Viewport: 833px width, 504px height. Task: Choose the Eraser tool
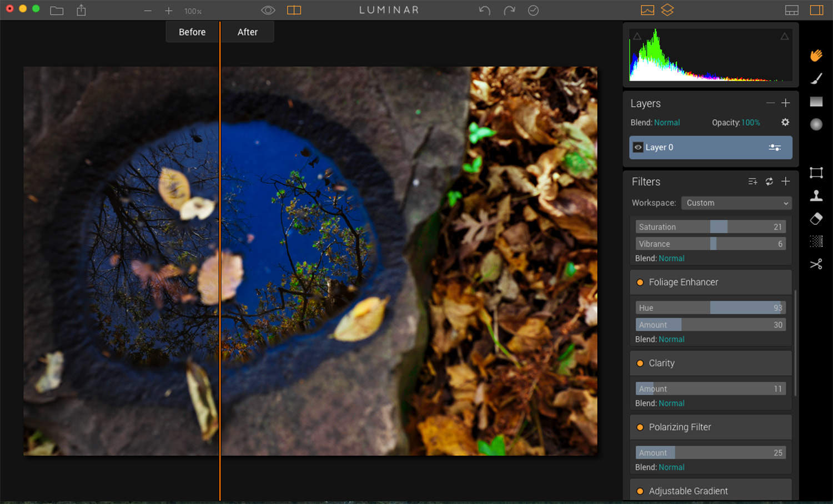click(x=816, y=219)
